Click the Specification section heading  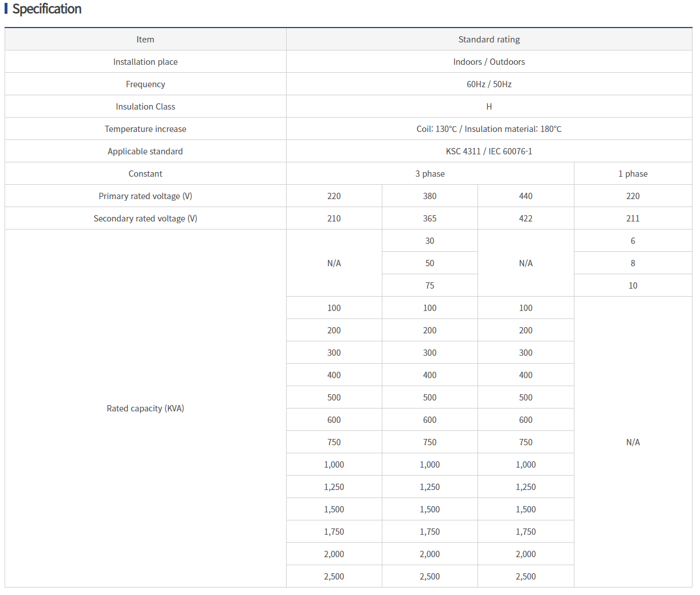(46, 9)
